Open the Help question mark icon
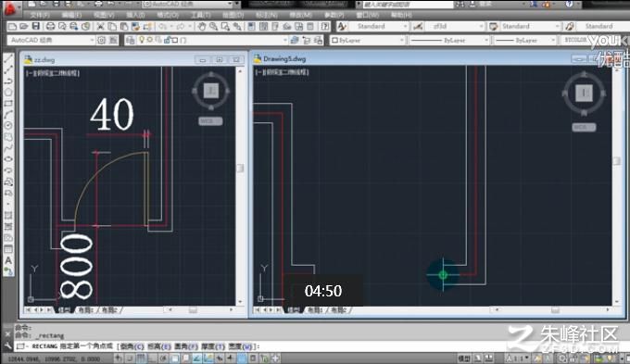This screenshot has width=630, height=364. [x=325, y=27]
